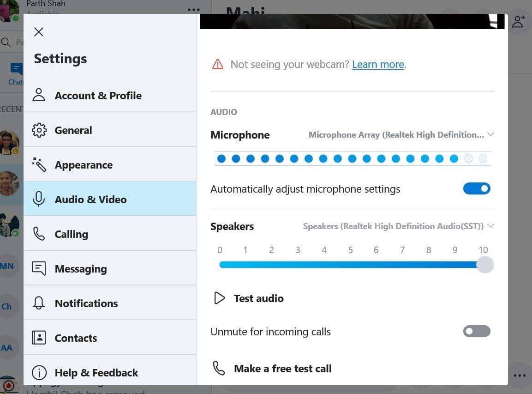Click the free test call phone icon
Screen dimensions: 532x394
219,368
